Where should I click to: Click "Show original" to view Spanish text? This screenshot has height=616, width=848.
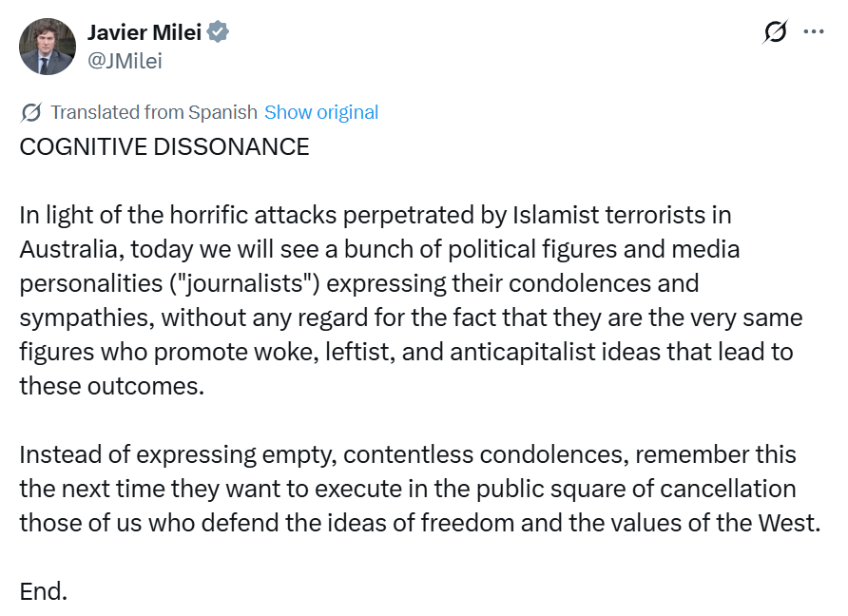(x=320, y=112)
